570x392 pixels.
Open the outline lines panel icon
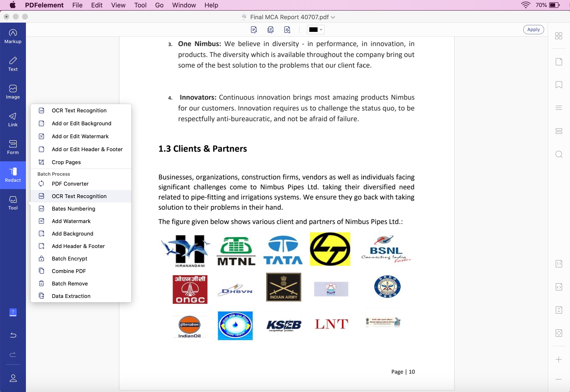[x=559, y=108]
